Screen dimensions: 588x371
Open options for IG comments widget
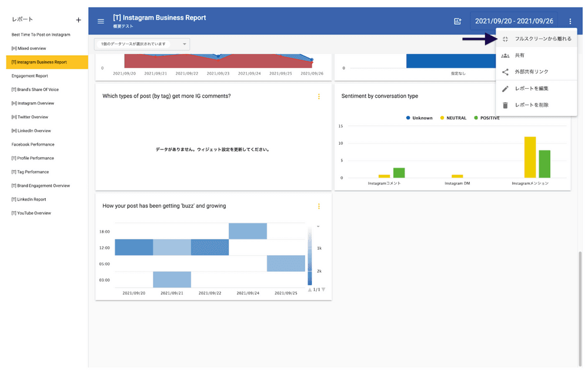319,96
